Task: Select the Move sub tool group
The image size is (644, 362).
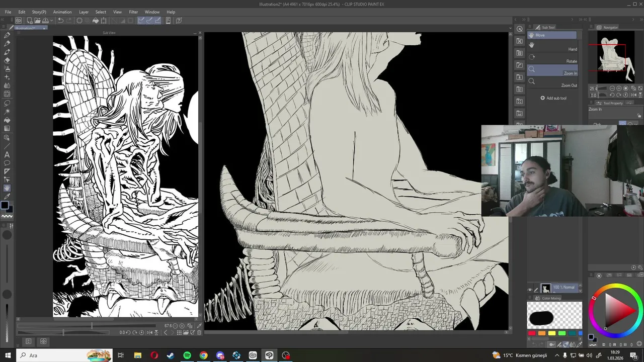Action: (552, 35)
